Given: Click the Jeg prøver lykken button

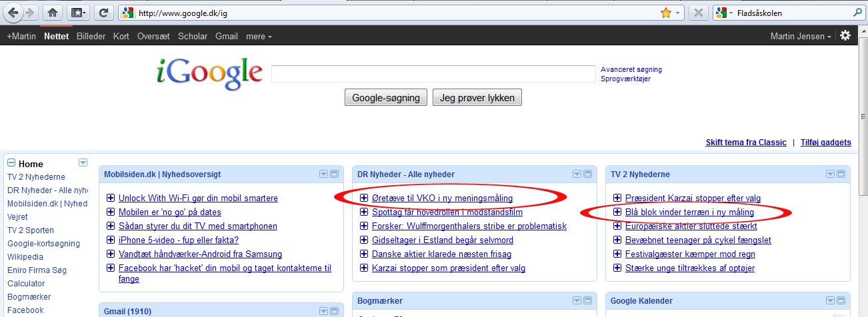Looking at the screenshot, I should pyautogui.click(x=477, y=98).
